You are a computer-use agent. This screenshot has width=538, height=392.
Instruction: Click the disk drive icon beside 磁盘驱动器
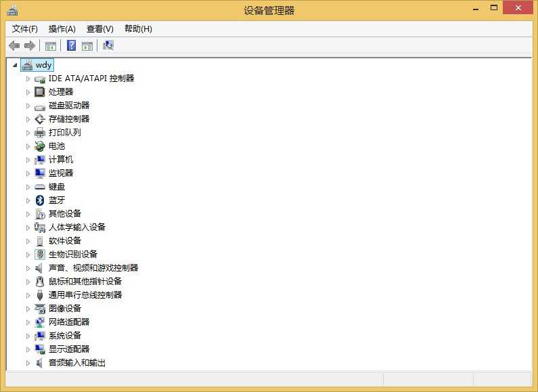40,106
